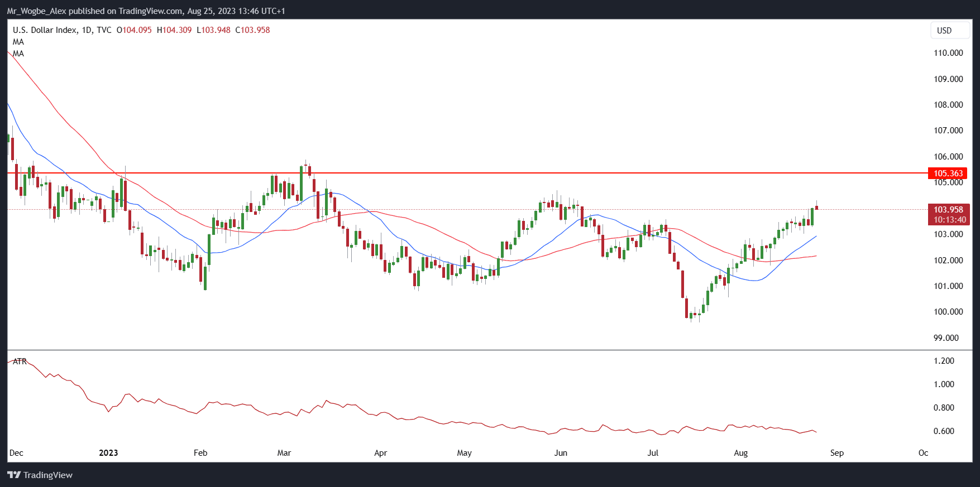Click the O104.095 open value
980x487 pixels.
134,30
